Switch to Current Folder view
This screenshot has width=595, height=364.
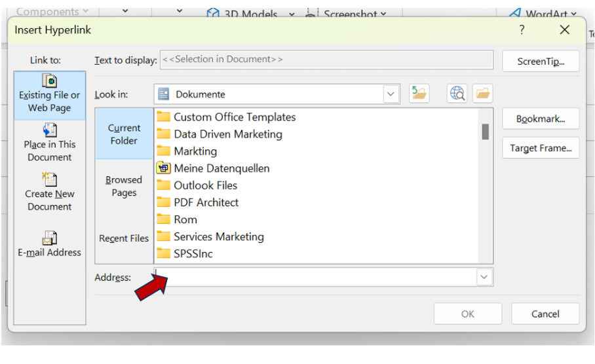pos(124,134)
